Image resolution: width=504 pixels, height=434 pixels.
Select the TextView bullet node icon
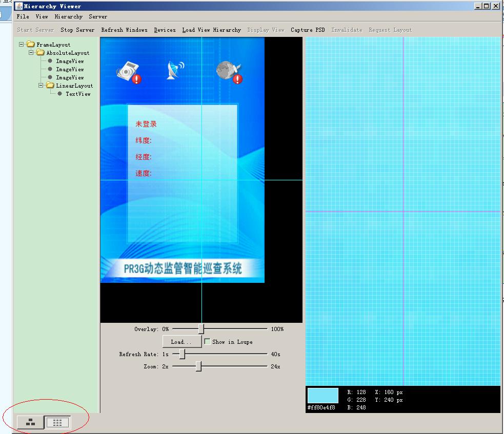pos(59,93)
